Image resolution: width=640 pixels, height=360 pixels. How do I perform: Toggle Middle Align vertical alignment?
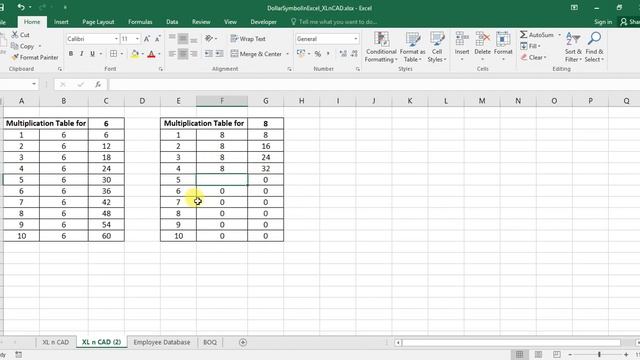coord(183,39)
